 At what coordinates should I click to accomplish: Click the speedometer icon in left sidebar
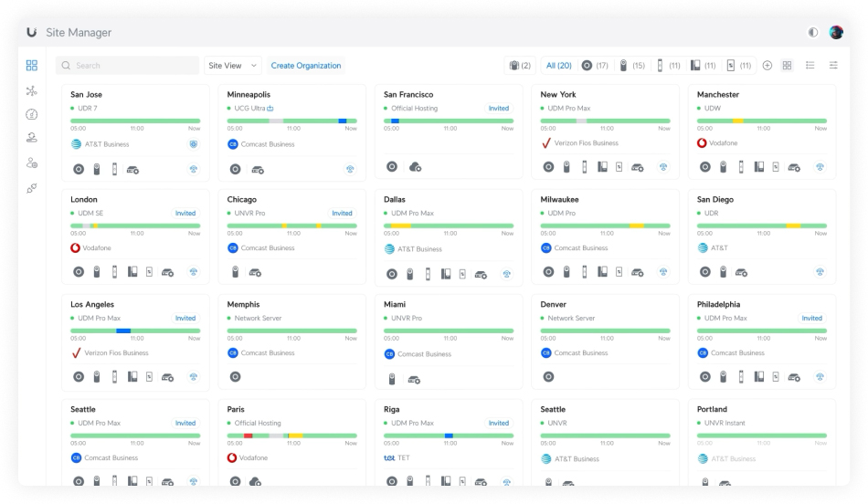[32, 115]
